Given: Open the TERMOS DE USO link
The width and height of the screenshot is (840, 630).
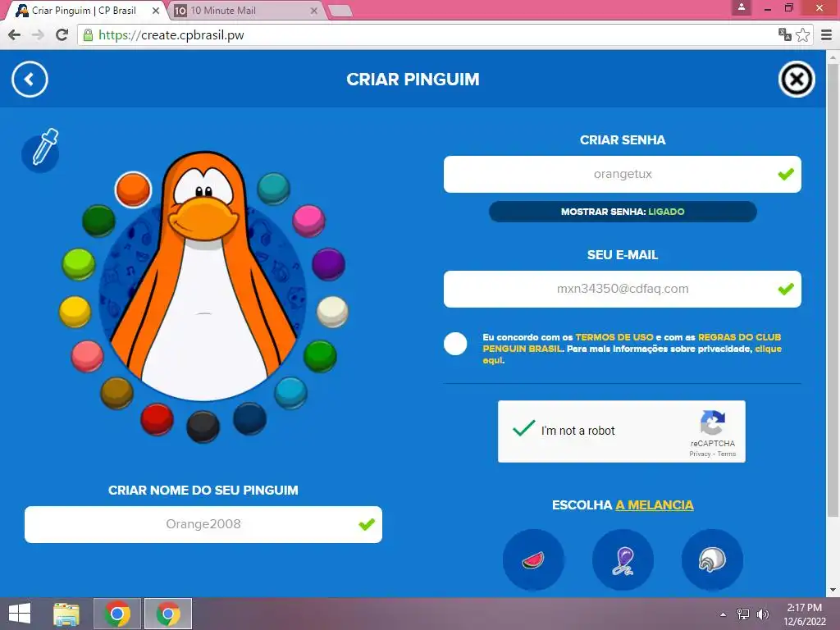Looking at the screenshot, I should pos(614,337).
